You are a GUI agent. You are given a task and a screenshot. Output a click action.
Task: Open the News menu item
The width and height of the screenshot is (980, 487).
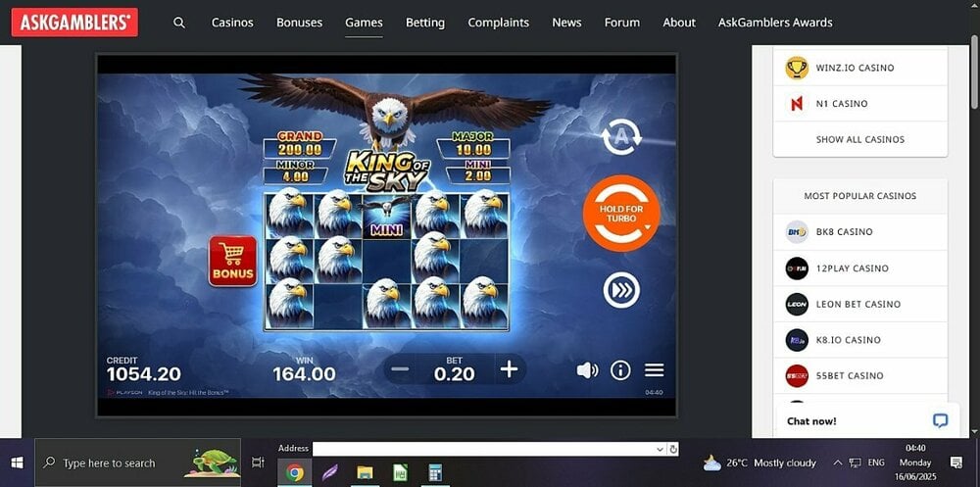(x=566, y=23)
